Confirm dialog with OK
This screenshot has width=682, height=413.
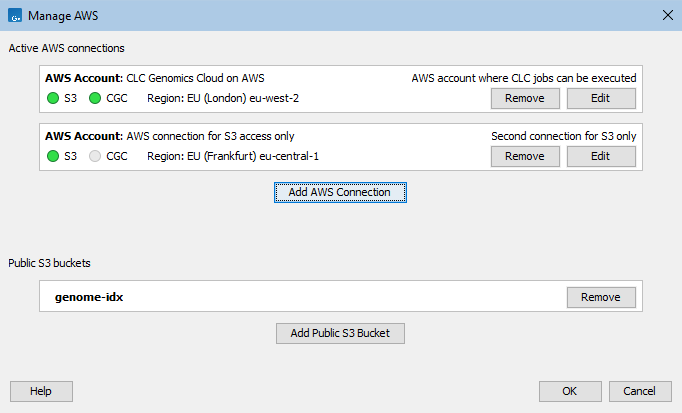coord(569,391)
